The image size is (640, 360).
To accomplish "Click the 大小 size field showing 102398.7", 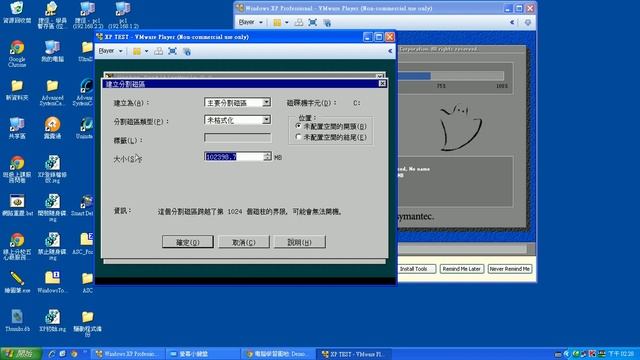I will coord(234,157).
